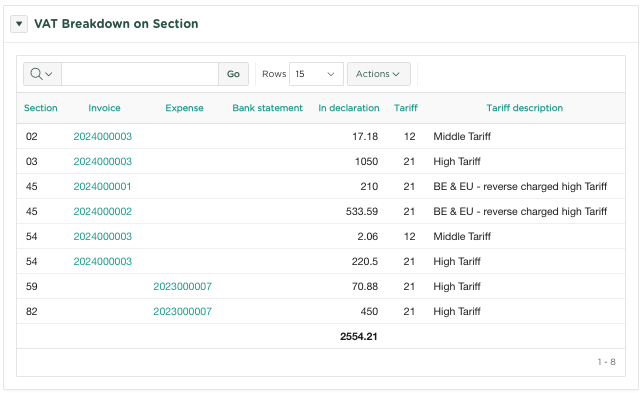This screenshot has width=643, height=393.
Task: Click the Bank statement column header
Action: (x=267, y=108)
